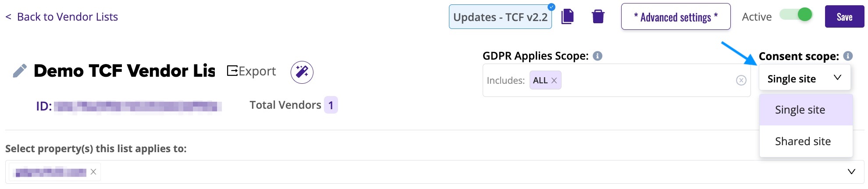Open Advanced settings
The height and width of the screenshot is (189, 868).
(676, 17)
